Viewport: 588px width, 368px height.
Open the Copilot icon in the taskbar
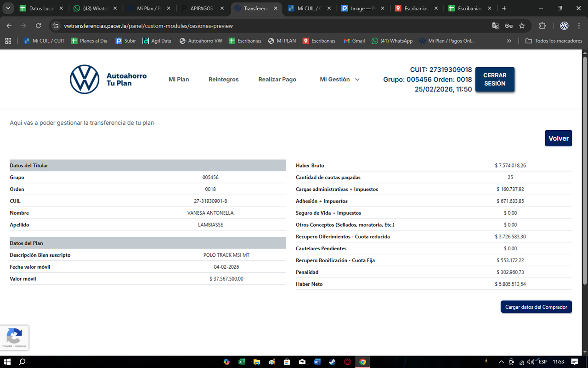tap(226, 362)
